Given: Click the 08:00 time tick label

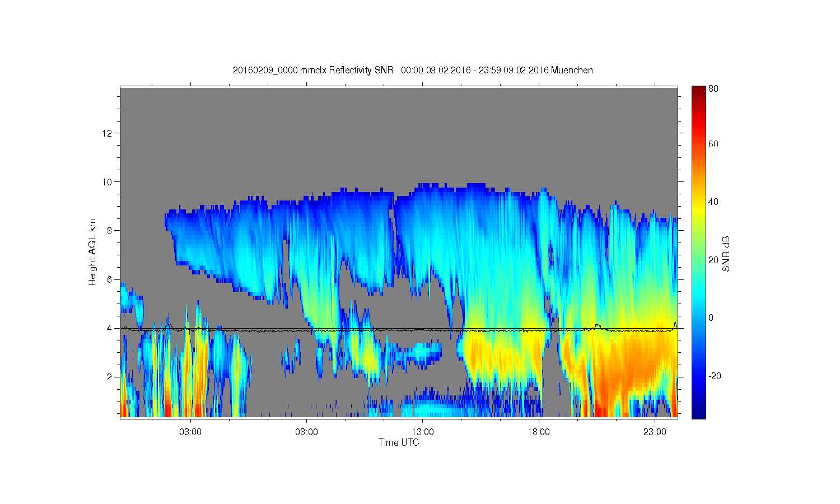Looking at the screenshot, I should 307,432.
